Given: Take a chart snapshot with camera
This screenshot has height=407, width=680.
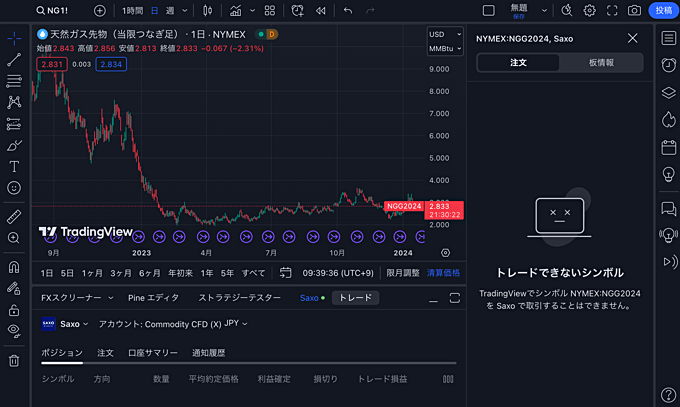Looking at the screenshot, I should pos(634,10).
